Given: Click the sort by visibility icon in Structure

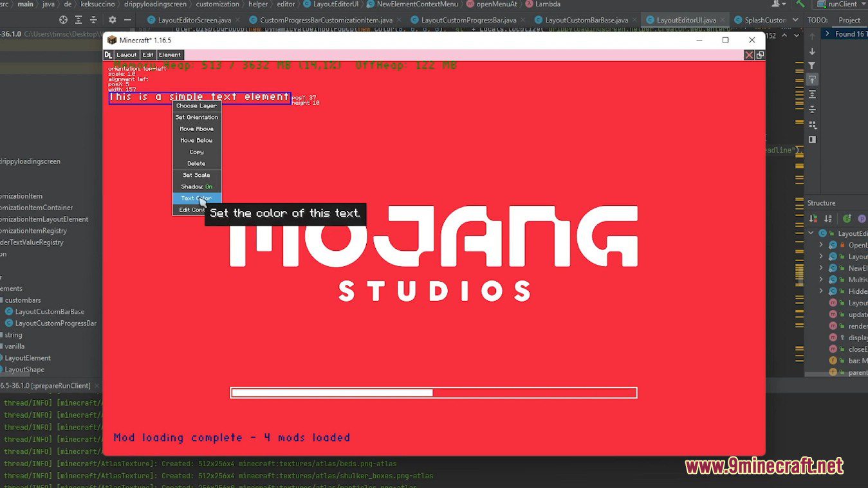Looking at the screenshot, I should click(813, 219).
